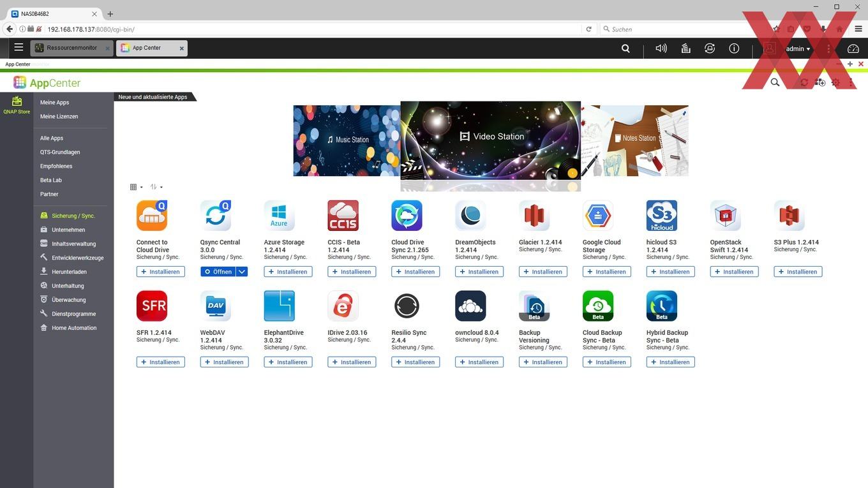The image size is (868, 488).
Task: Open the owncloud app icon
Action: [x=471, y=306]
